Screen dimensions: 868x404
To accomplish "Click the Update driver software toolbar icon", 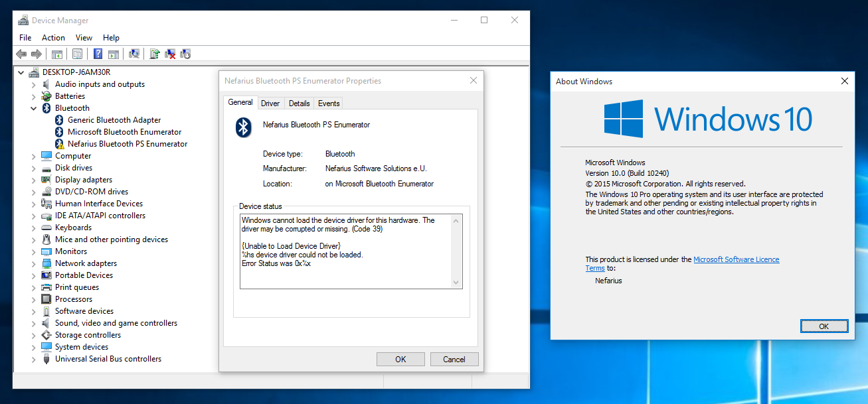I will [155, 54].
